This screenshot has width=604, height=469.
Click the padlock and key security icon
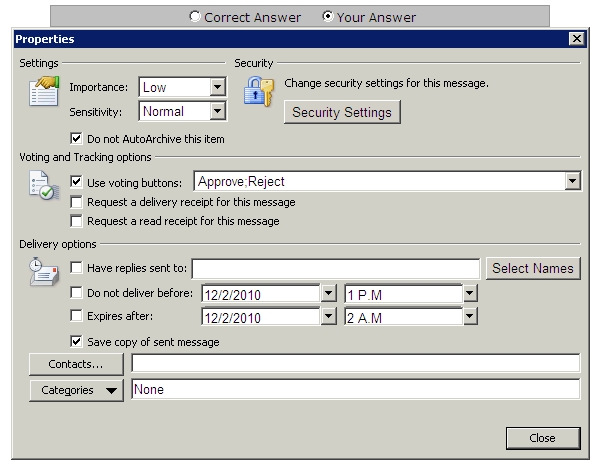click(x=258, y=91)
